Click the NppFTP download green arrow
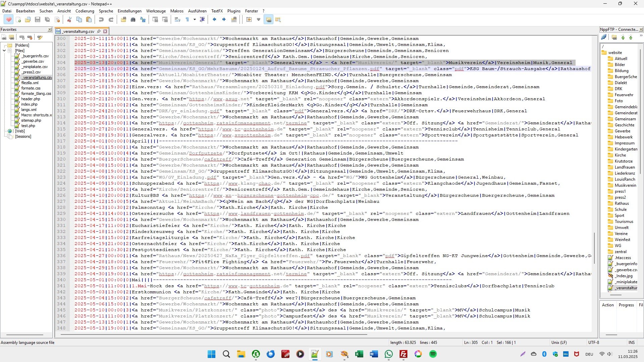 (623, 38)
